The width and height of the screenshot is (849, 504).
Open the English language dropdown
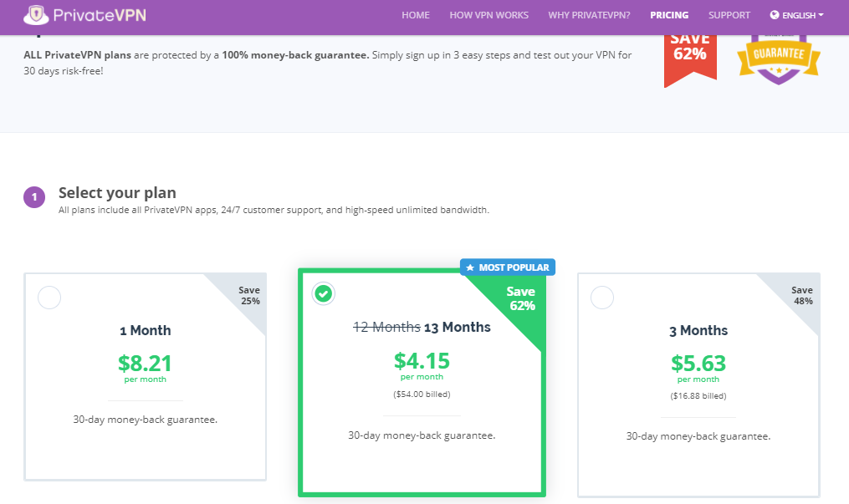[797, 15]
